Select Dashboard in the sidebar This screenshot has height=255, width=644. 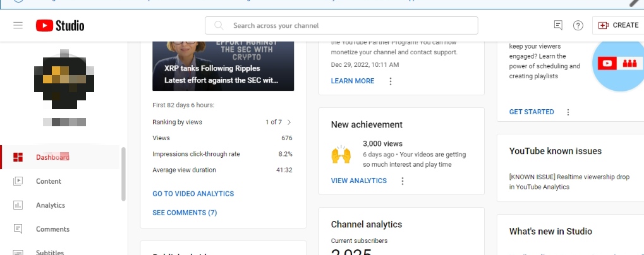coord(60,157)
